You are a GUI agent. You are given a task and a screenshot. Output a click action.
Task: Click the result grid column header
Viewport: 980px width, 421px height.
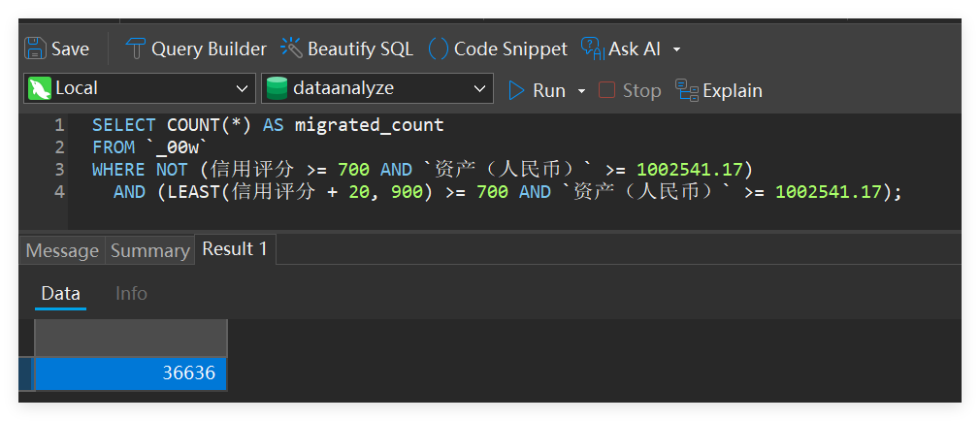131,338
